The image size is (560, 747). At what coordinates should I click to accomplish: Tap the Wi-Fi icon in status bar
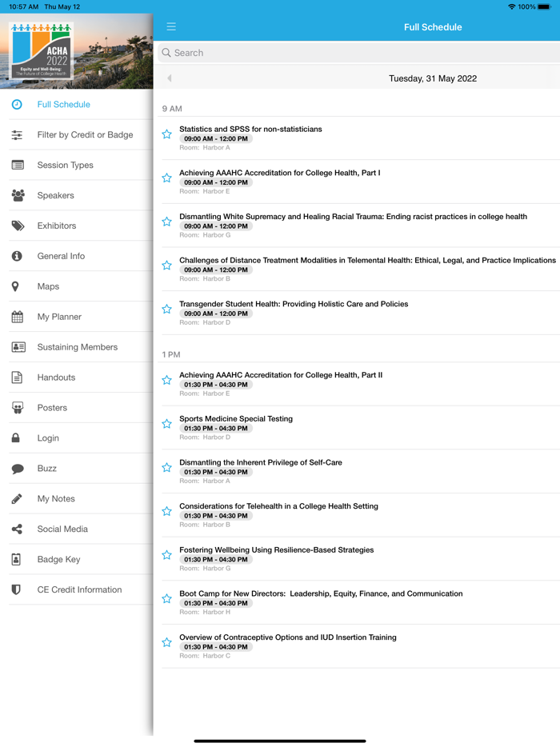pos(511,6)
